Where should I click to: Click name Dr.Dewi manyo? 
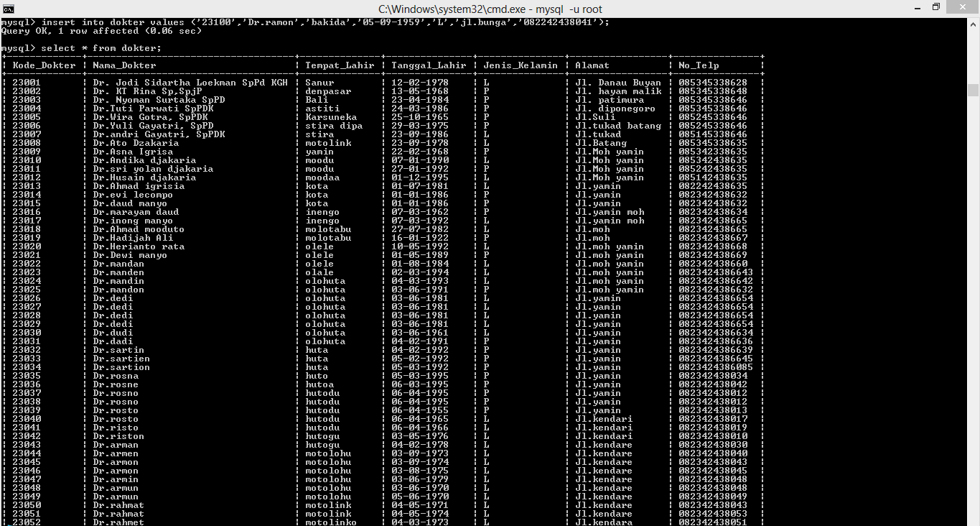click(130, 255)
